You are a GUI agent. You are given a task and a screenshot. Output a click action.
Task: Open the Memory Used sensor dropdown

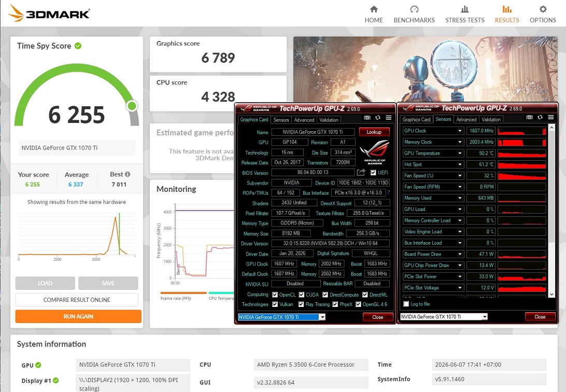coord(460,198)
